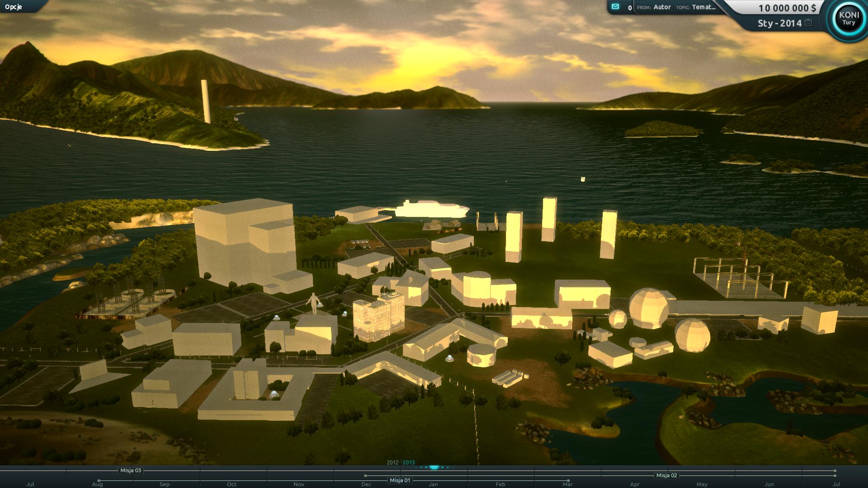Viewport: 868px width, 488px height.
Task: Open the mail envelope inbox icon
Action: pos(615,7)
